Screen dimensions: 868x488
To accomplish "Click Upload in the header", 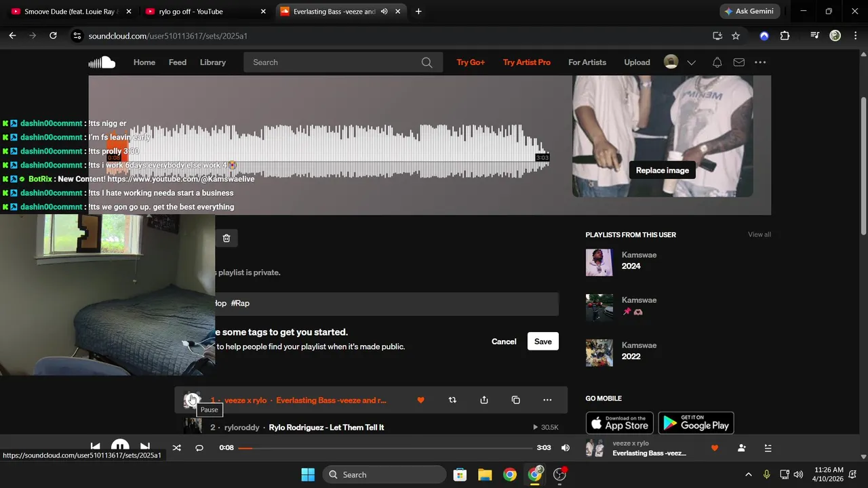I will tap(637, 62).
